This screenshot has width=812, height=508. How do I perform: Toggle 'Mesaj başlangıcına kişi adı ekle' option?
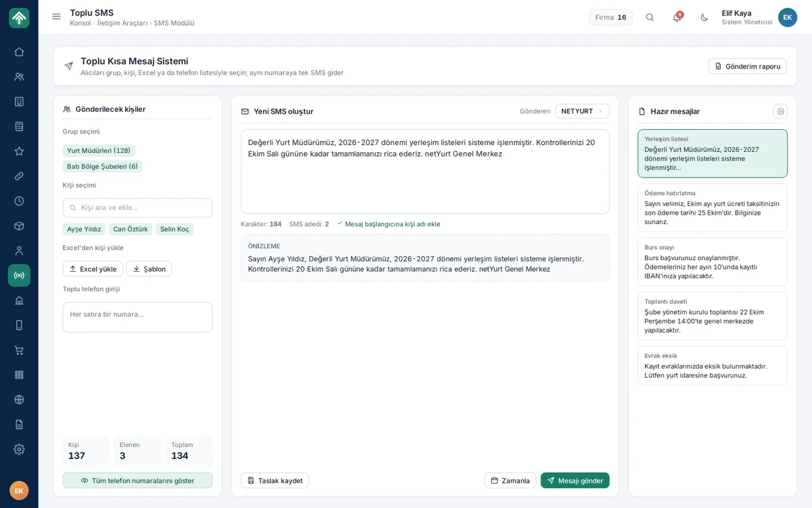point(388,224)
